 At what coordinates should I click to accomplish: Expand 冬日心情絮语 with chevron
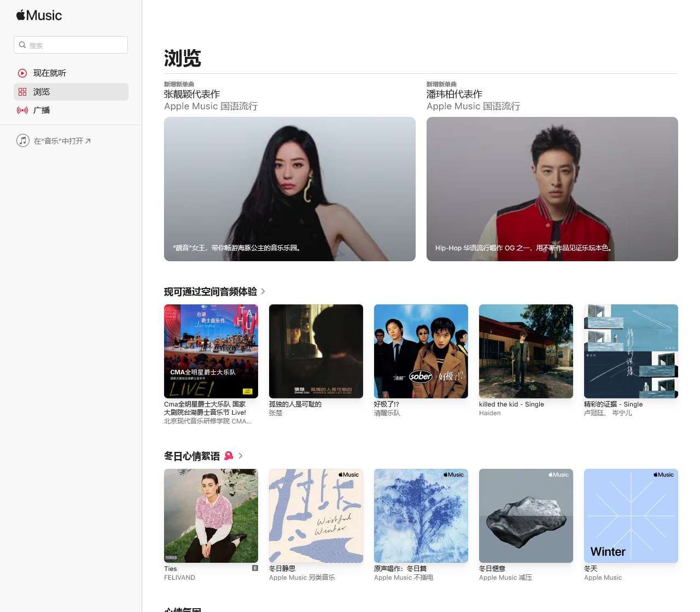[x=241, y=456]
